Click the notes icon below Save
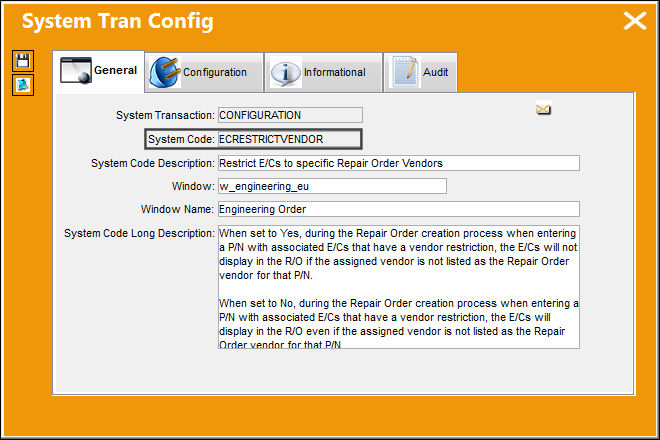 coord(23,85)
